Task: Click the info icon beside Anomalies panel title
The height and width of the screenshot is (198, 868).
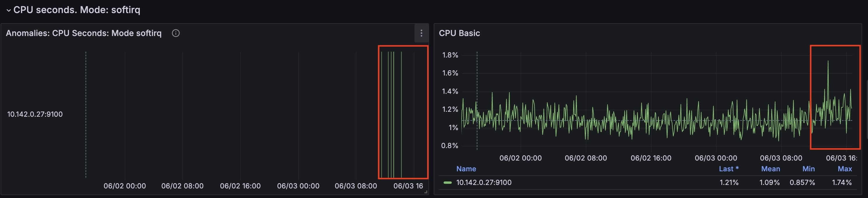Action: 176,33
